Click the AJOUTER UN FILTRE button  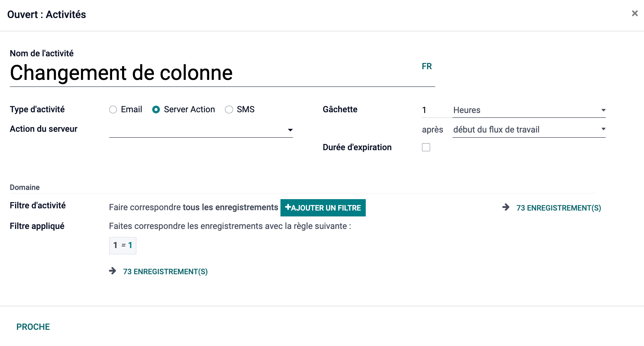click(x=323, y=208)
